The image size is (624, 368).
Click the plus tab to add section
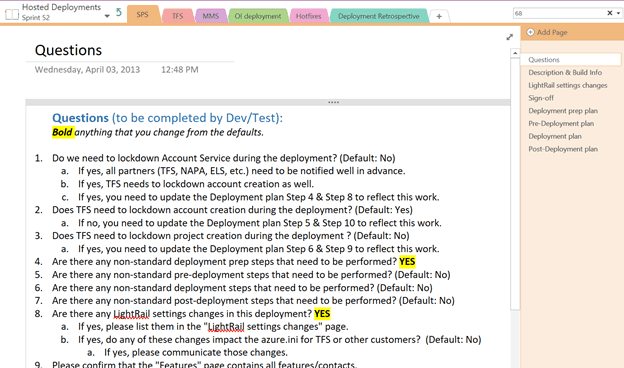coord(439,16)
